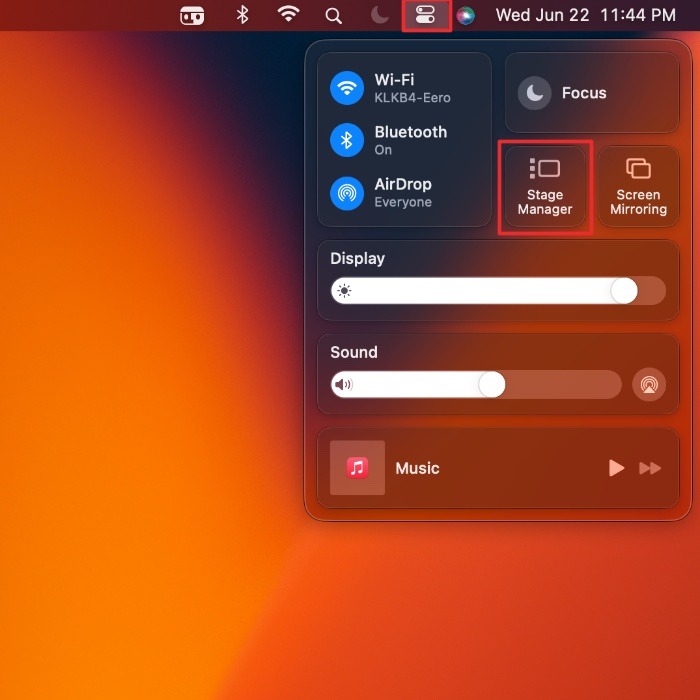Skip to next track in Music widget
The image size is (700, 700).
coord(650,468)
